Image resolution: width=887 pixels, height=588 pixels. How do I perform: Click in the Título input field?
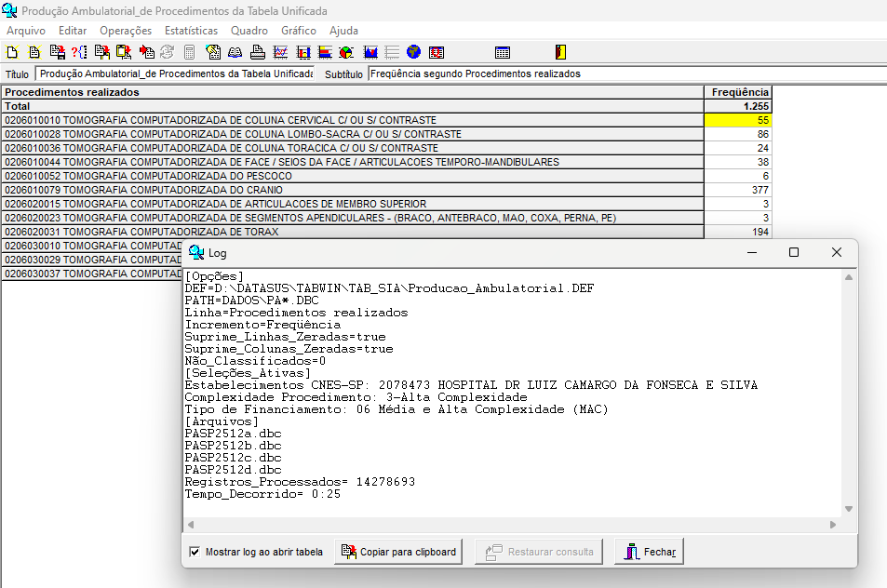point(175,74)
